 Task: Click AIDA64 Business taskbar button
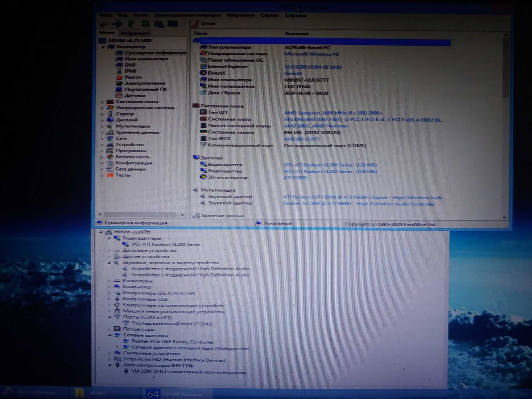(x=178, y=394)
